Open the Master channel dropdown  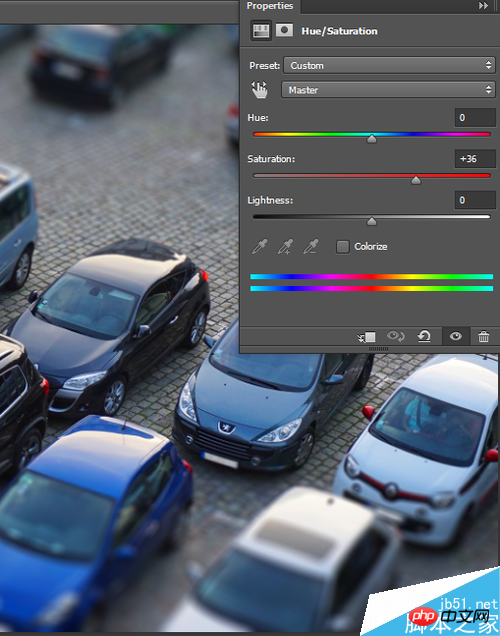point(388,90)
